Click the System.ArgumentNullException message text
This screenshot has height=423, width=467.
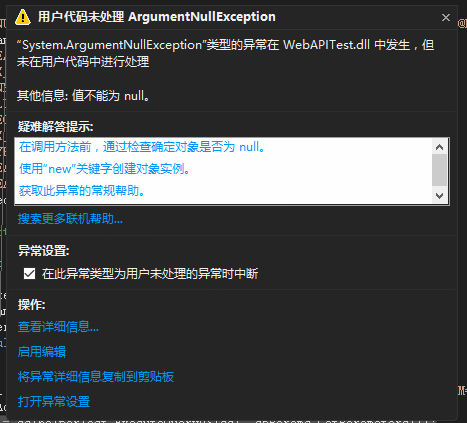[x=226, y=53]
